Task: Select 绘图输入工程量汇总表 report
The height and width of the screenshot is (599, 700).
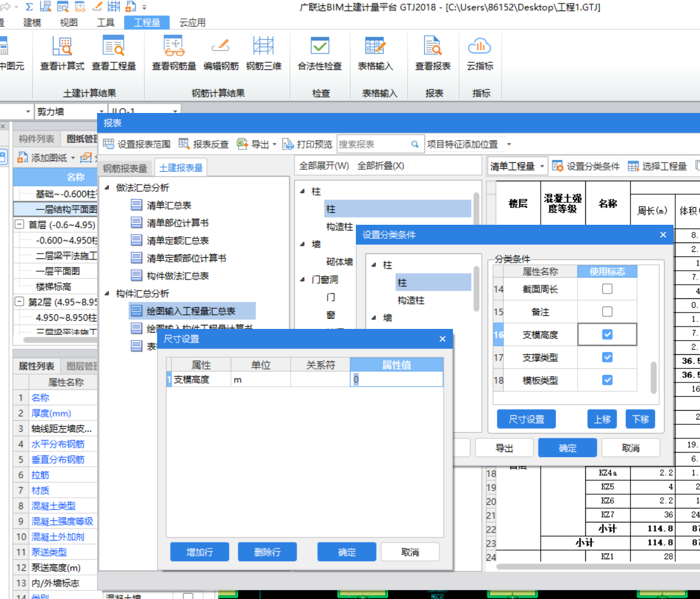Action: 192,311
